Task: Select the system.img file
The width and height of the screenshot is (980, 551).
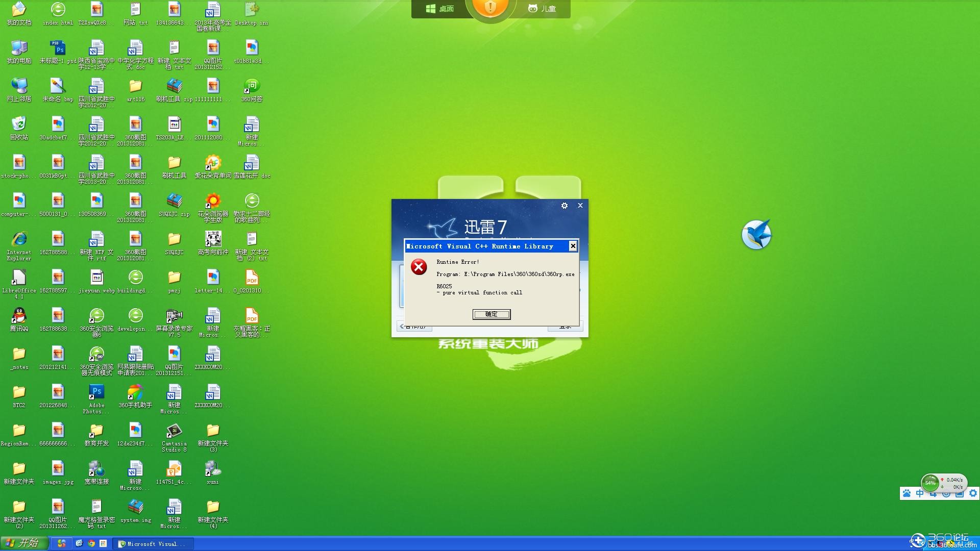Action: click(x=135, y=511)
